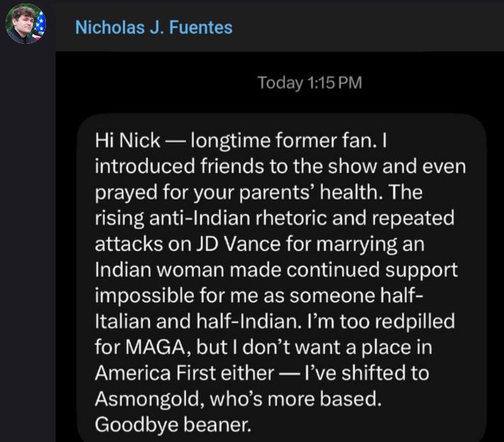Click the word "impossible" in the message
The width and height of the screenshot is (504, 442).
click(x=144, y=296)
